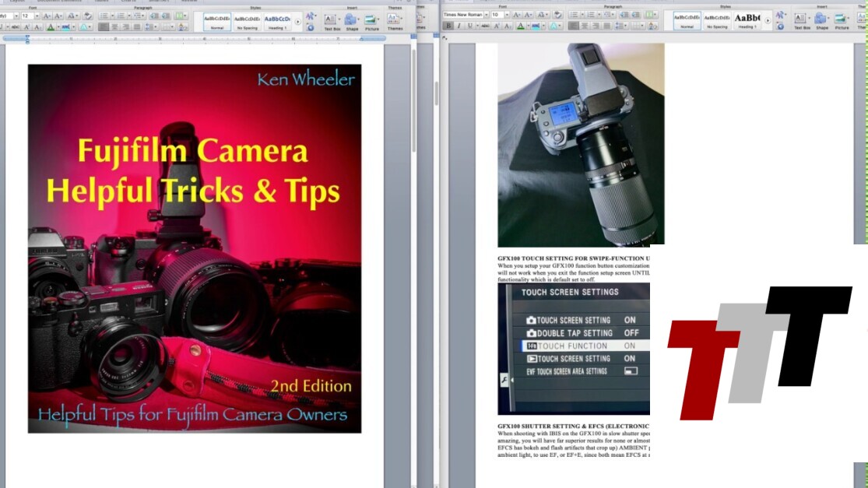Viewport: 868px width, 488px height.
Task: Expand the styles gallery in the right window
Action: [x=768, y=20]
